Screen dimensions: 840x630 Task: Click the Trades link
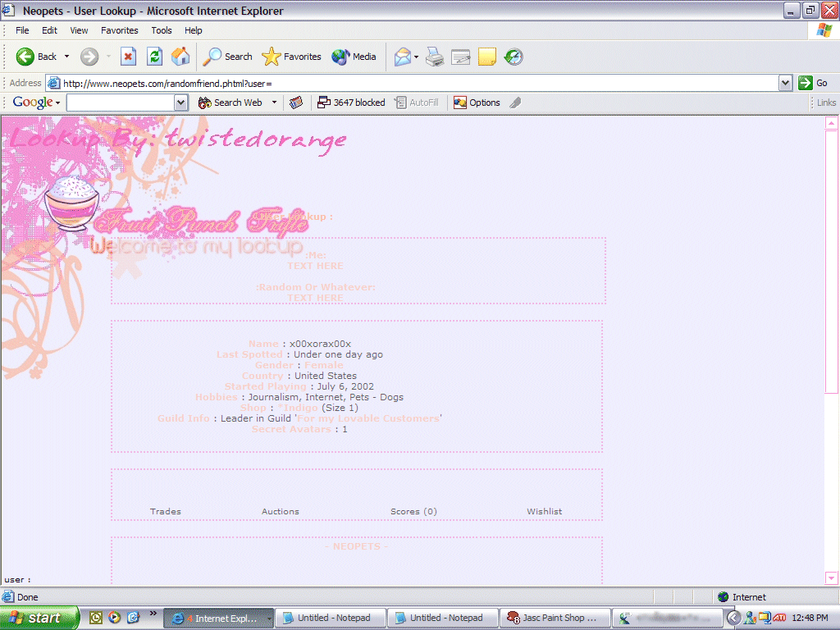(x=166, y=512)
